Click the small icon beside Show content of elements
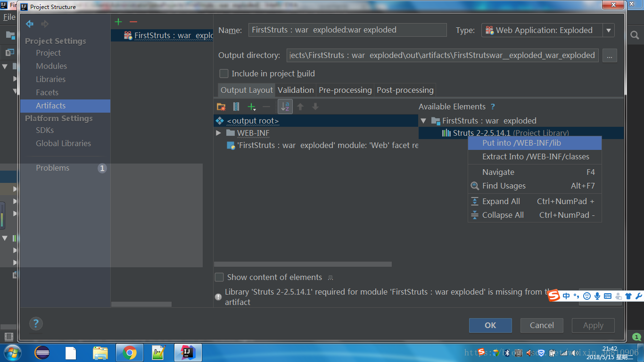Image resolution: width=644 pixels, height=362 pixels. click(x=330, y=278)
